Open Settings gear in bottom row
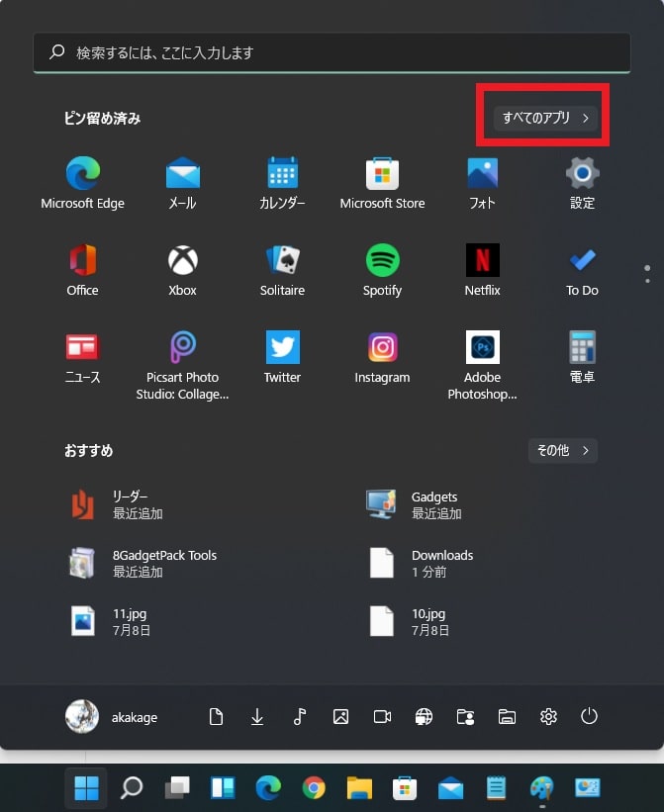Viewport: 664px width, 812px height. coord(548,717)
